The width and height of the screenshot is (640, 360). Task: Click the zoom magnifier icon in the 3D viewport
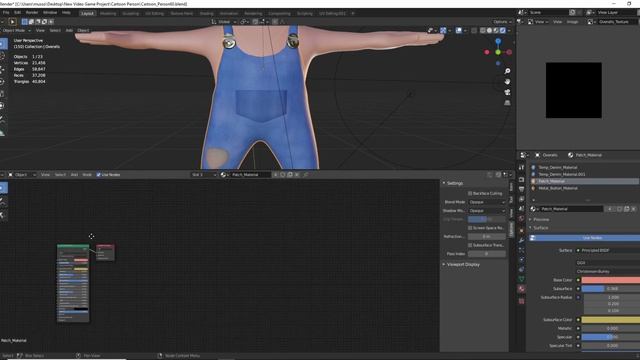coord(507,71)
